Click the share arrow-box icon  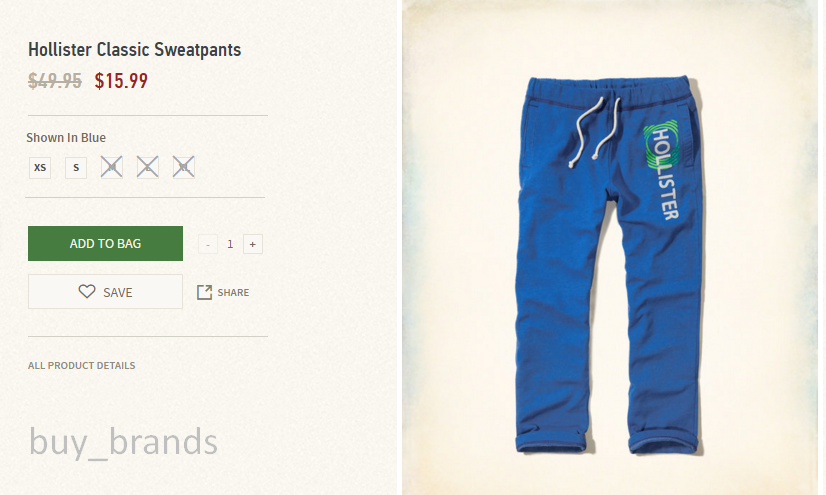point(204,292)
